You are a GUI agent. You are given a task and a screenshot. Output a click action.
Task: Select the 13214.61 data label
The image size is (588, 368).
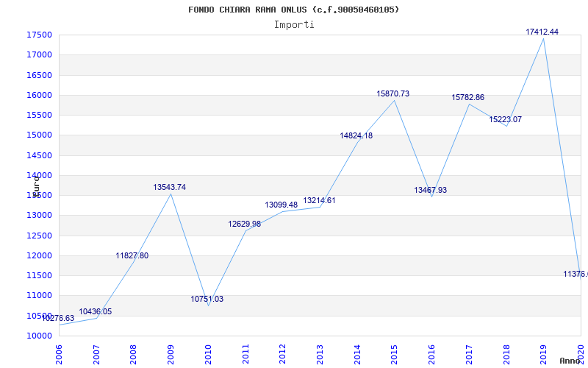(x=319, y=200)
